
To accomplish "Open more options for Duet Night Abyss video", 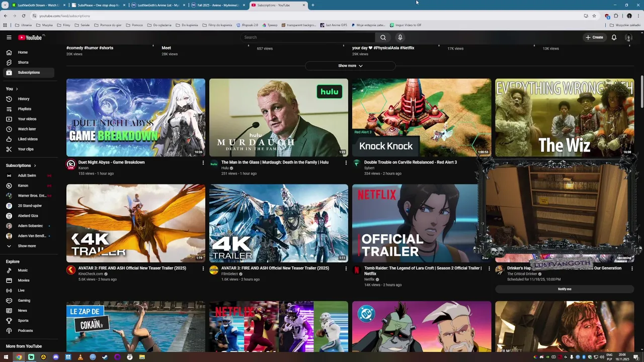I will tap(203, 162).
